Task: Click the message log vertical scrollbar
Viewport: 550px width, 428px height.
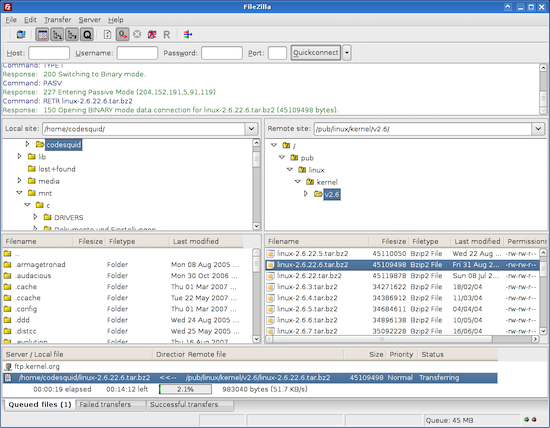Action: tap(543, 89)
